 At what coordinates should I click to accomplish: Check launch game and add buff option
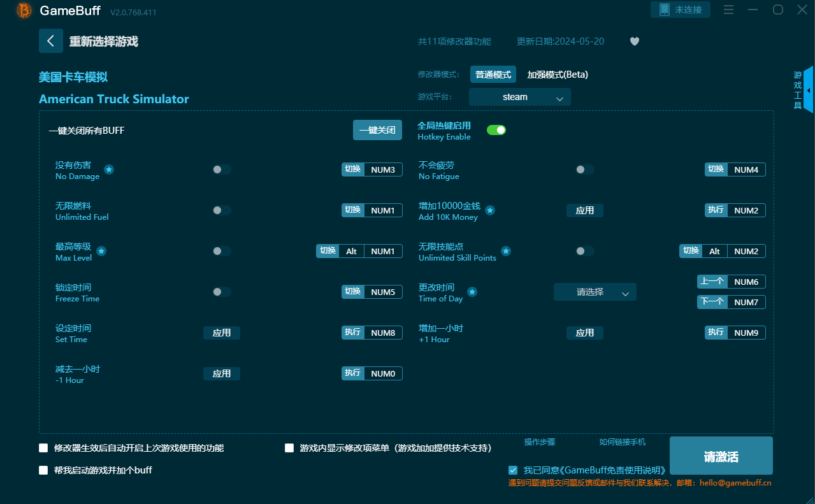43,470
